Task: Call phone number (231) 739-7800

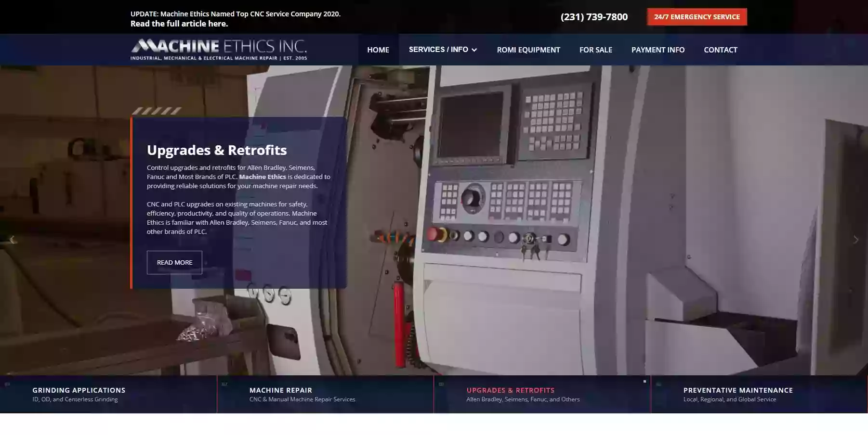Action: [594, 17]
